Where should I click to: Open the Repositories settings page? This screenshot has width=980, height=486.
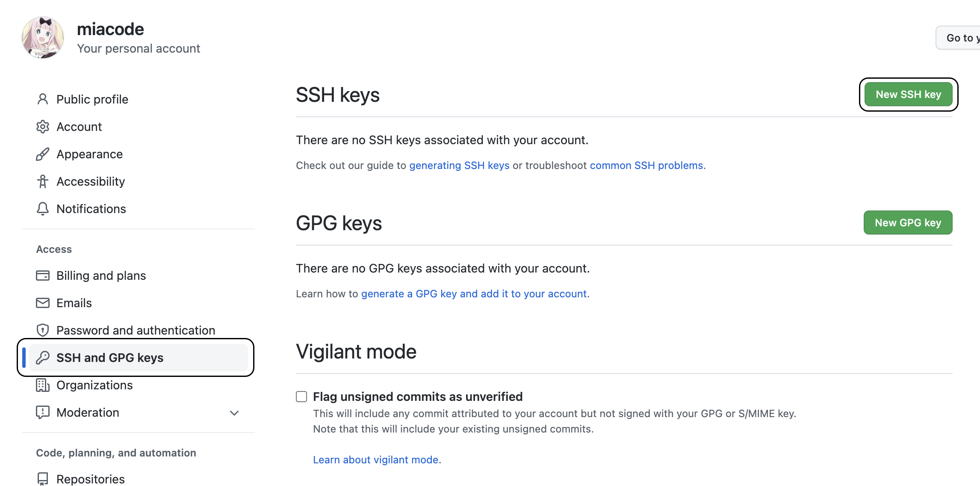pyautogui.click(x=90, y=479)
